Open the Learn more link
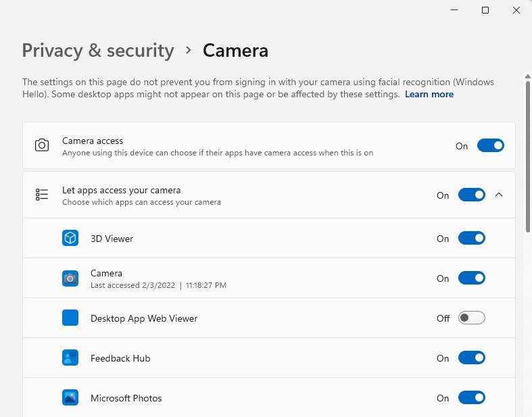532x417 pixels. pyautogui.click(x=429, y=95)
